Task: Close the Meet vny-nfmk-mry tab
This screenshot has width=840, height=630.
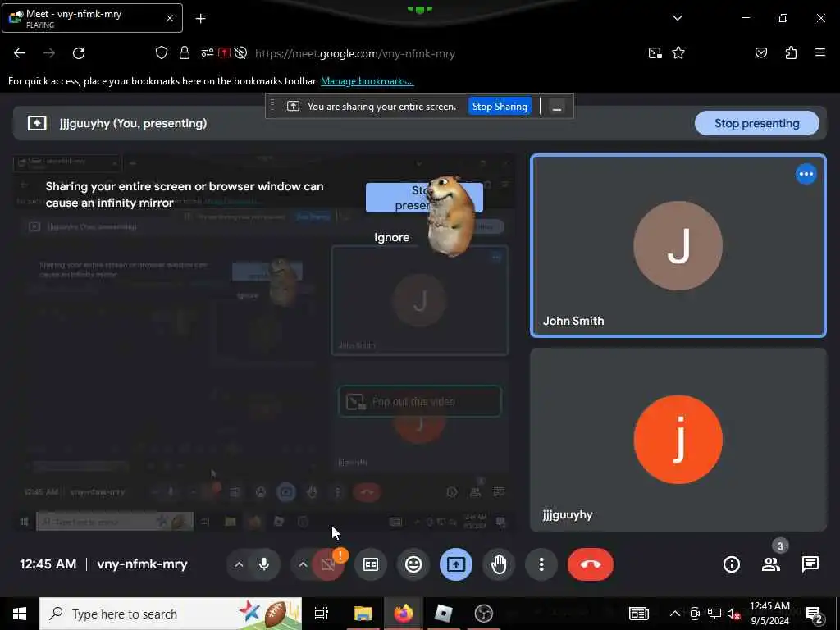Action: (x=169, y=18)
